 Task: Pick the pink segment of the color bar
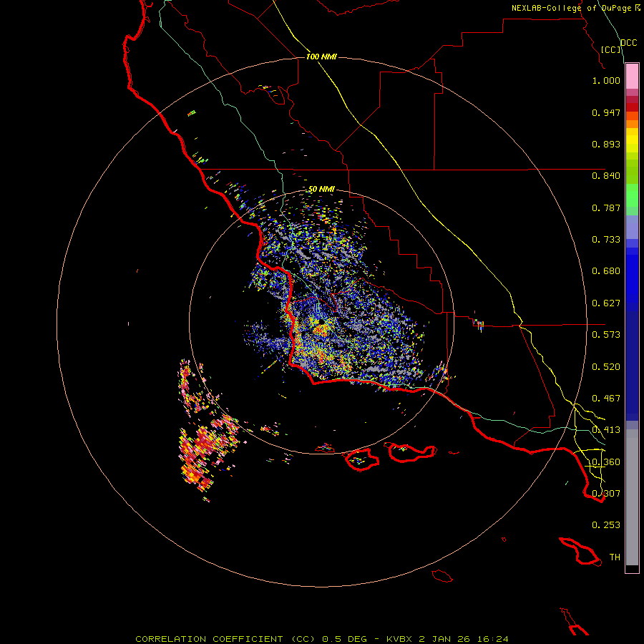click(632, 77)
